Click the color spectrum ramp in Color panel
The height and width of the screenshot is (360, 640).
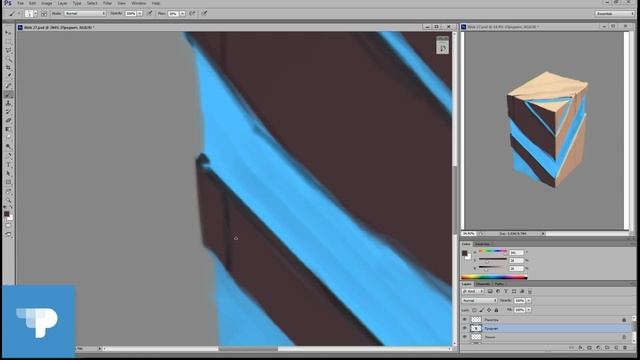pyautogui.click(x=494, y=277)
